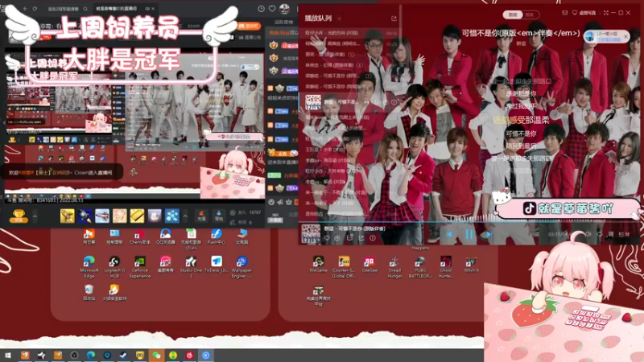Click the share icon under song title

coord(361,237)
